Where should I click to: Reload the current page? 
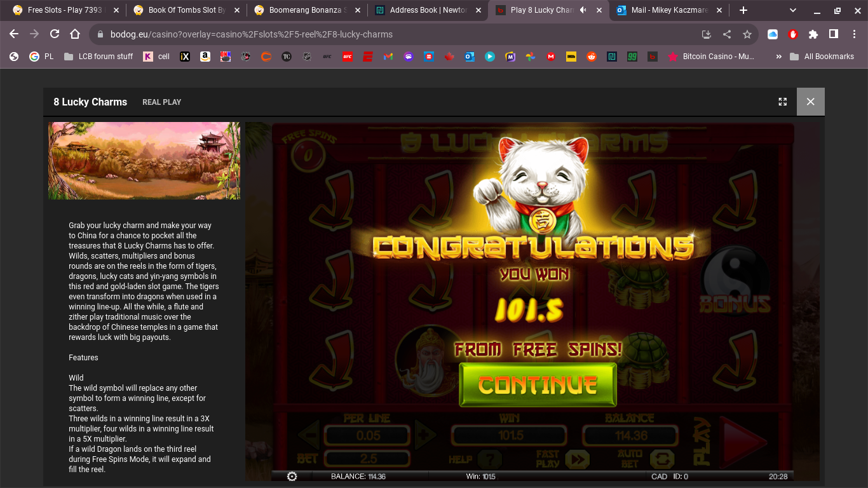pos(55,34)
